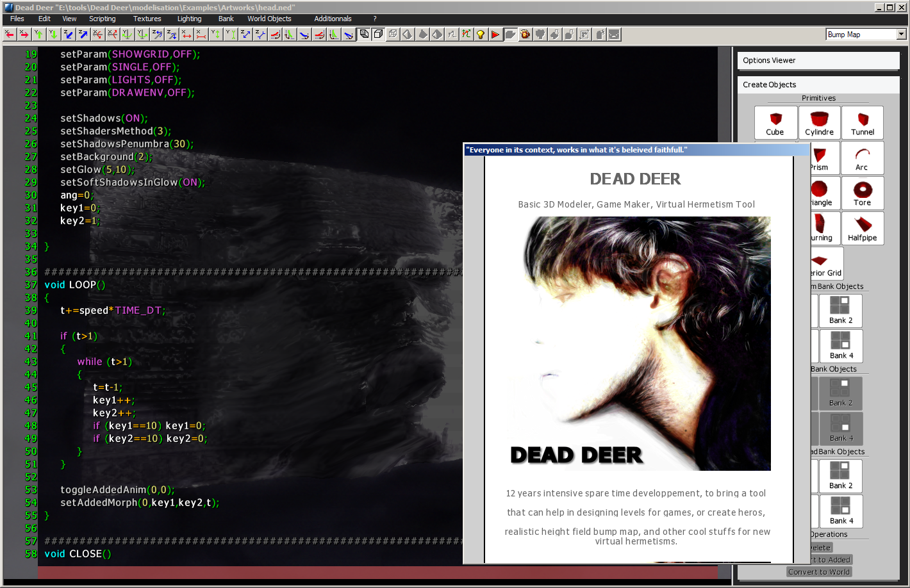Click the 'void CLOSE()' code line
Image resolution: width=910 pixels, height=588 pixels.
click(78, 553)
